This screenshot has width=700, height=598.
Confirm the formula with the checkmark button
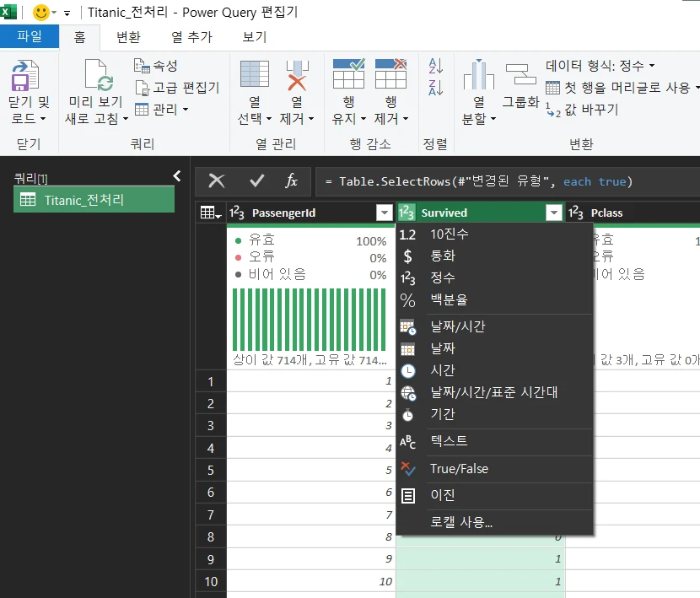coord(257,180)
